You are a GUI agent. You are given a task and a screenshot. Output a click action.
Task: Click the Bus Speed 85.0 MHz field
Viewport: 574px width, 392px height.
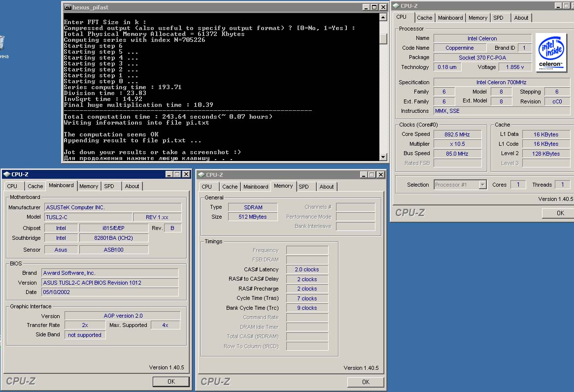click(x=457, y=154)
